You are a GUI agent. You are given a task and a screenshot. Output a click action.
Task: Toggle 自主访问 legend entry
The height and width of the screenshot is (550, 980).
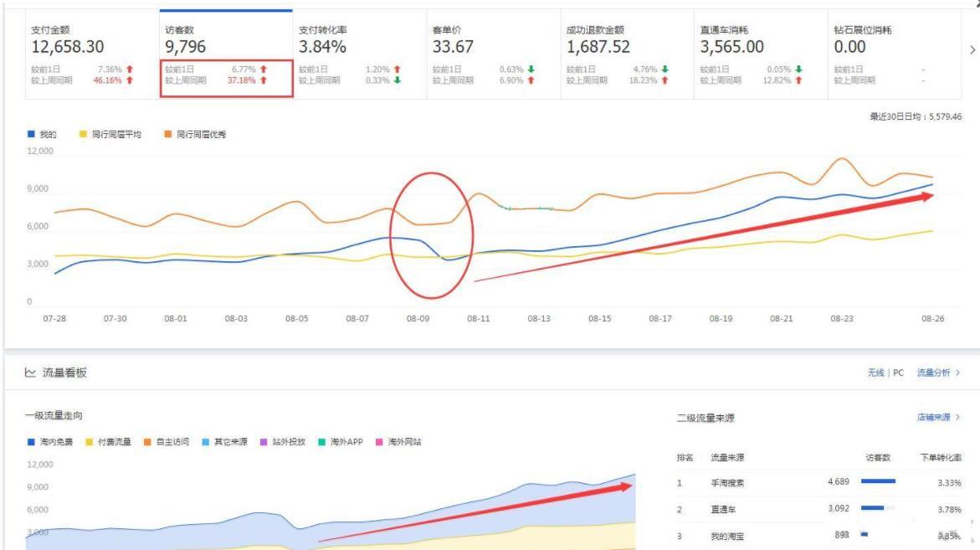click(x=166, y=442)
